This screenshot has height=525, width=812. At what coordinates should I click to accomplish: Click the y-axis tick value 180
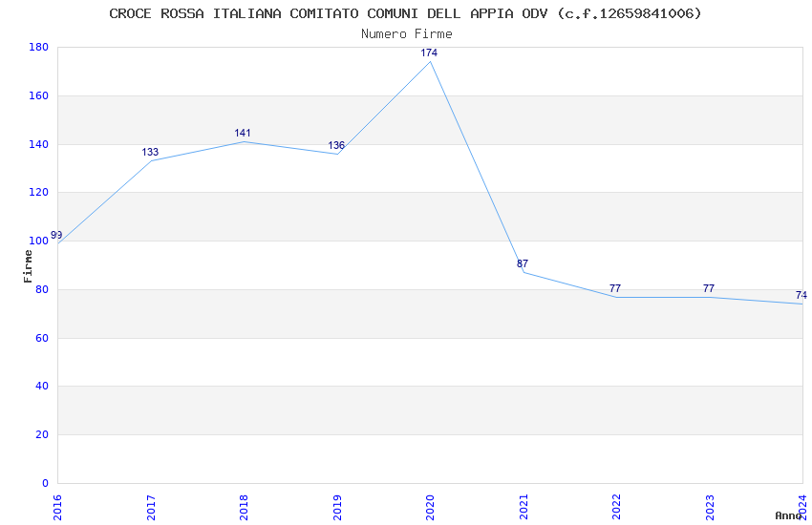(x=39, y=47)
